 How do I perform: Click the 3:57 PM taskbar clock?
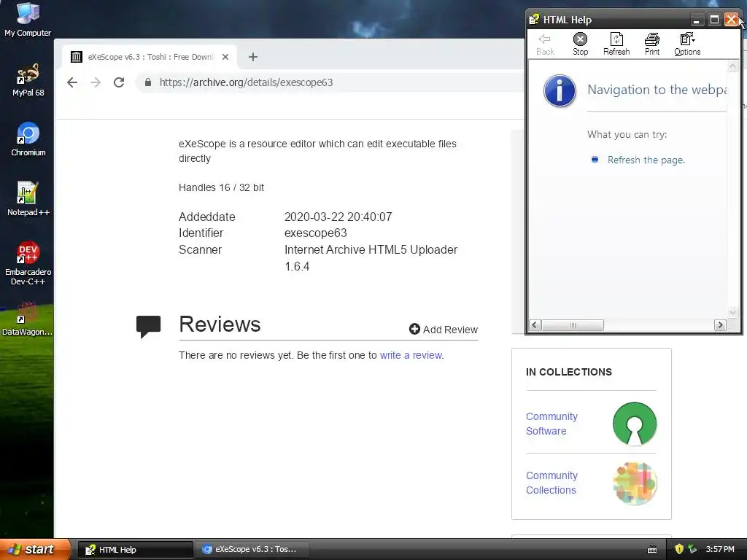pos(720,550)
